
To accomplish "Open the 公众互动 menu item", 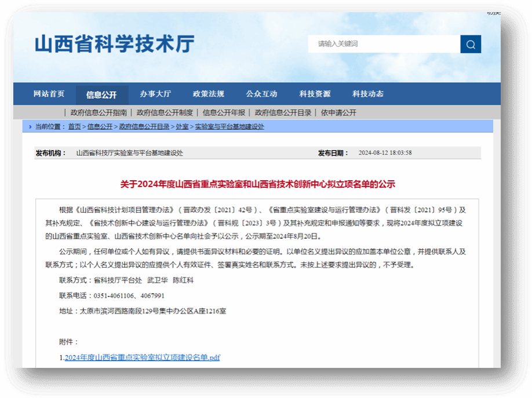I will coord(261,94).
